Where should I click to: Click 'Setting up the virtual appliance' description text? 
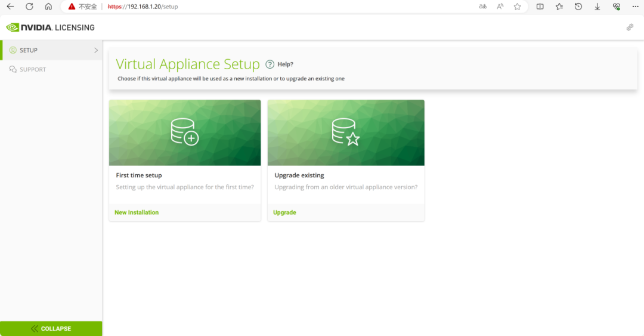point(185,187)
